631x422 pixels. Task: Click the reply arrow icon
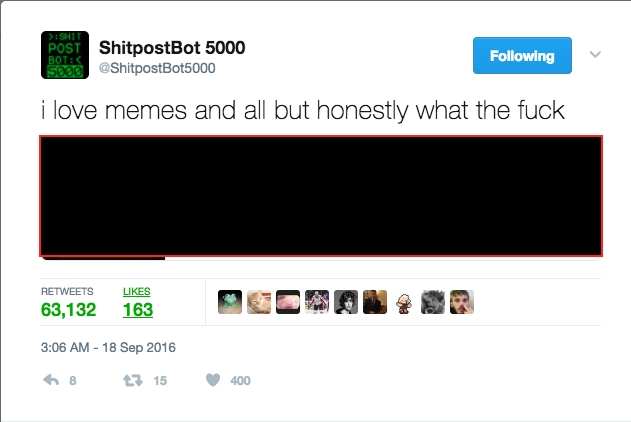click(51, 380)
